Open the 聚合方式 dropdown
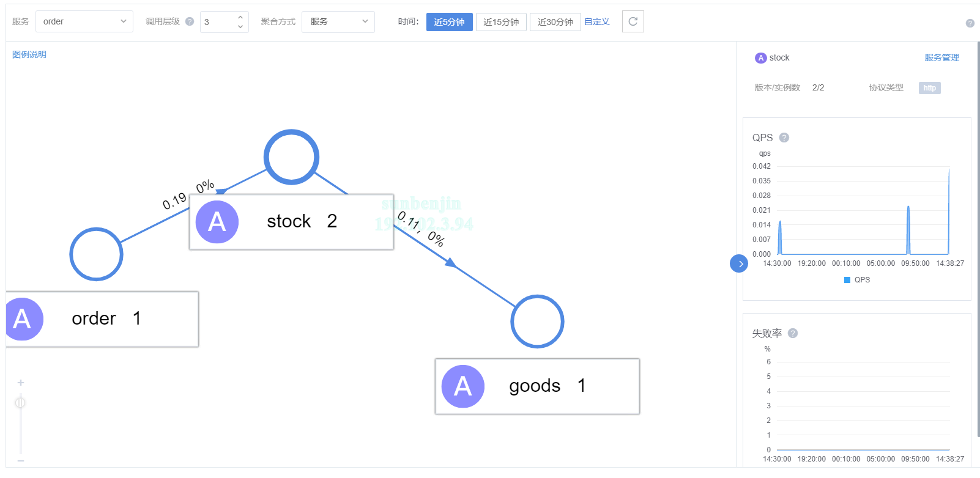The image size is (980, 478). tap(338, 21)
